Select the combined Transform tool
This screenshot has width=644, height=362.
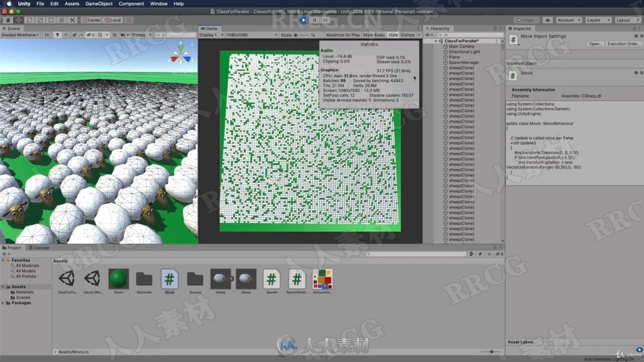tap(61, 20)
